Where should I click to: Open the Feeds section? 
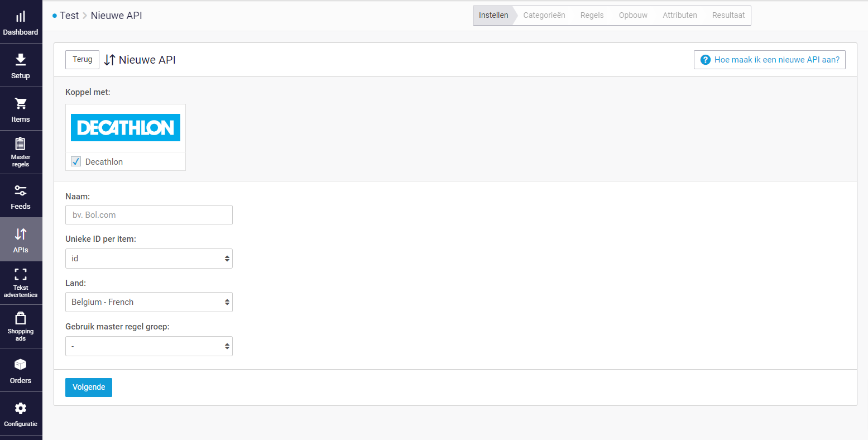click(21, 196)
